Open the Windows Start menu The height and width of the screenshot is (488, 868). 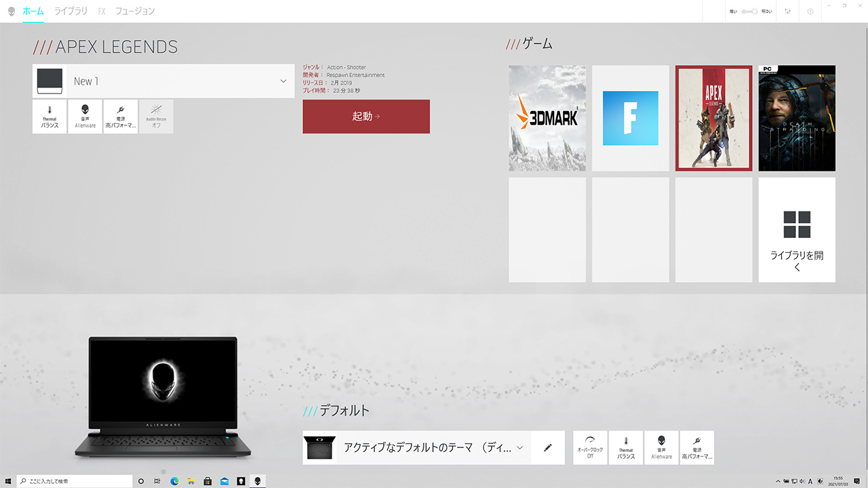pyautogui.click(x=8, y=481)
